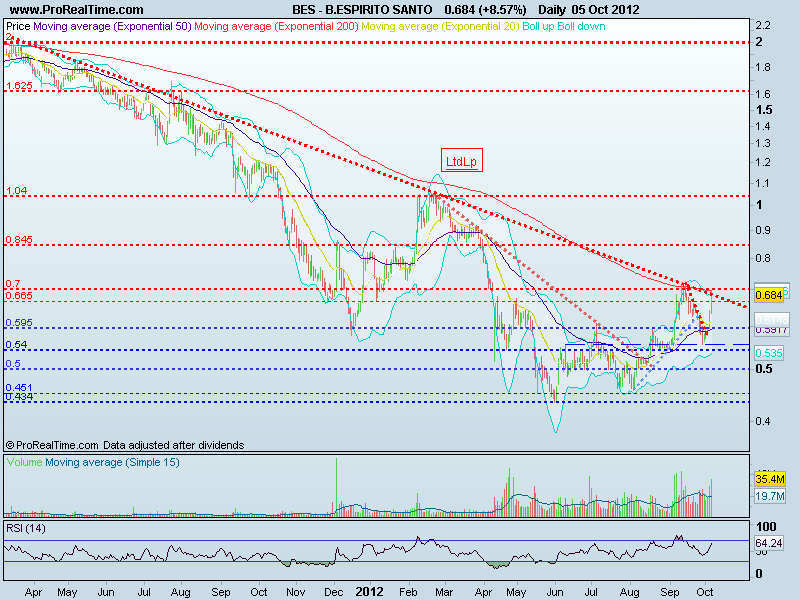
Task: Select the 1.1 tick on price axis
Action: [x=763, y=183]
